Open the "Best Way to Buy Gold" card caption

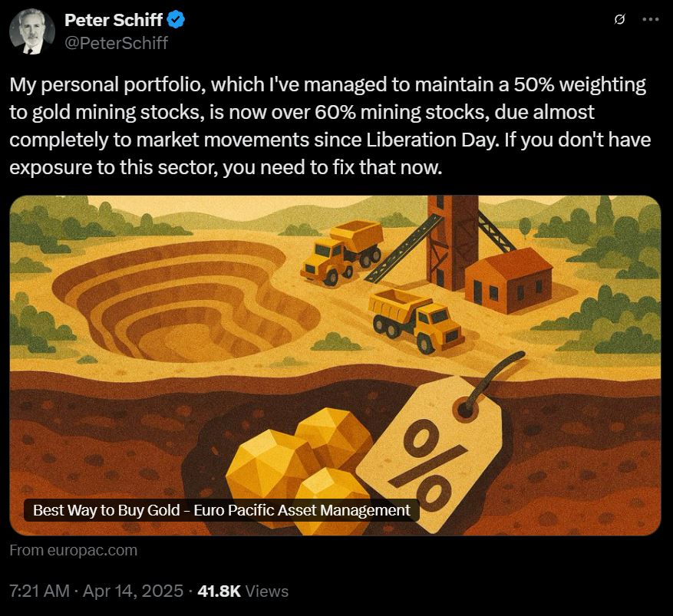point(222,510)
